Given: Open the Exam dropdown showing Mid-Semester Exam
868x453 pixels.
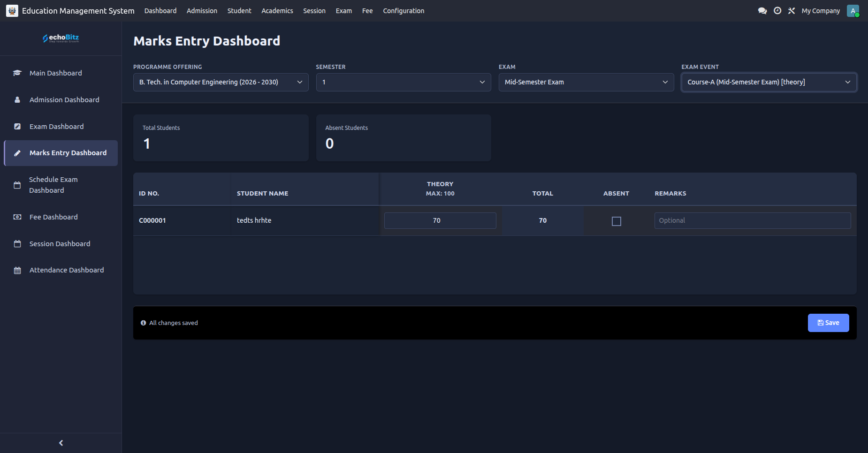Looking at the screenshot, I should pyautogui.click(x=586, y=82).
